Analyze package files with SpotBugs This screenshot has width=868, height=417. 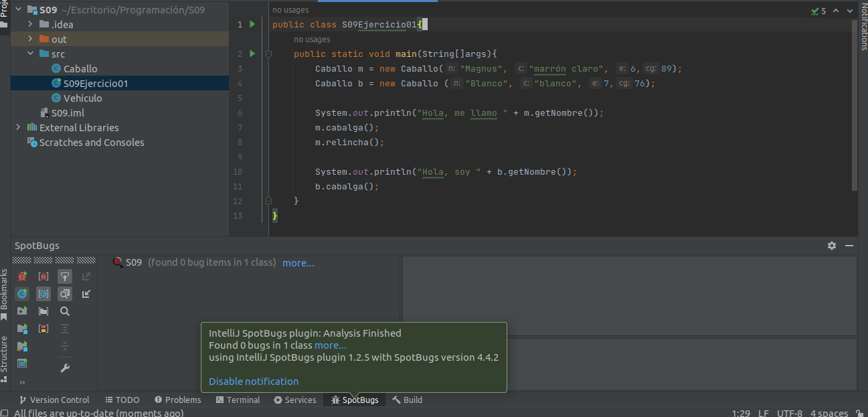coord(22,311)
